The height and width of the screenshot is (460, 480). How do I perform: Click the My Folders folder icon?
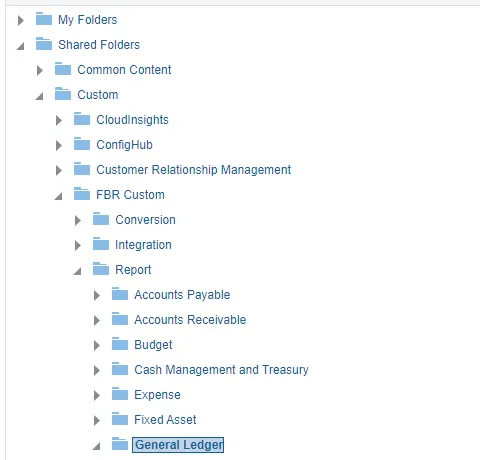coord(44,19)
